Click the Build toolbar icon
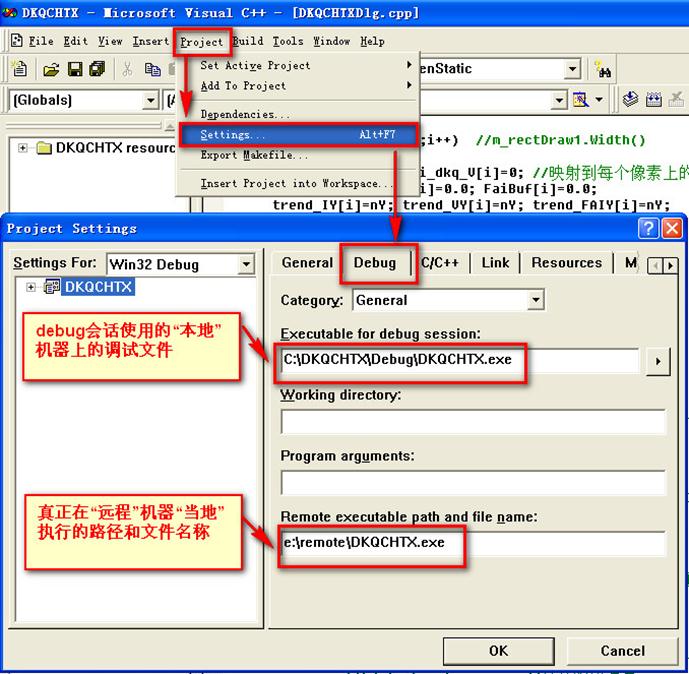 click(653, 100)
